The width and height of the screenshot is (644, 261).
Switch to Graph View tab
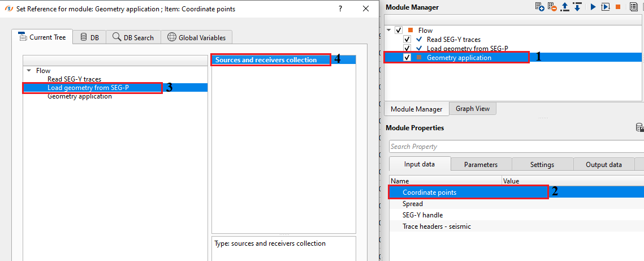(473, 109)
